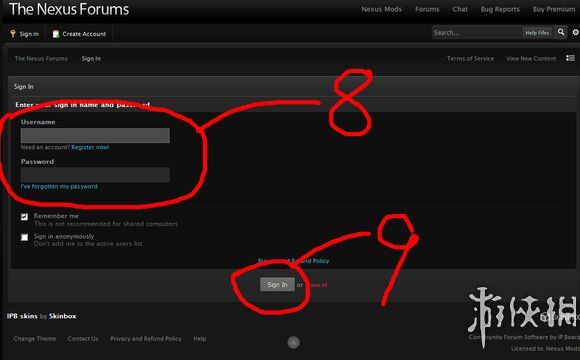The image size is (580, 360).
Task: Select Buy Premium in top navigation
Action: tap(554, 9)
